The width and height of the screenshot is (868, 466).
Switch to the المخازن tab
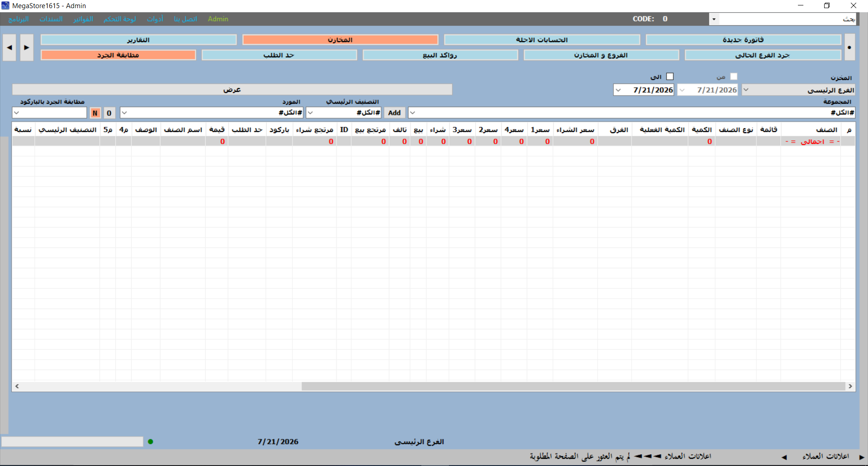[x=340, y=40]
